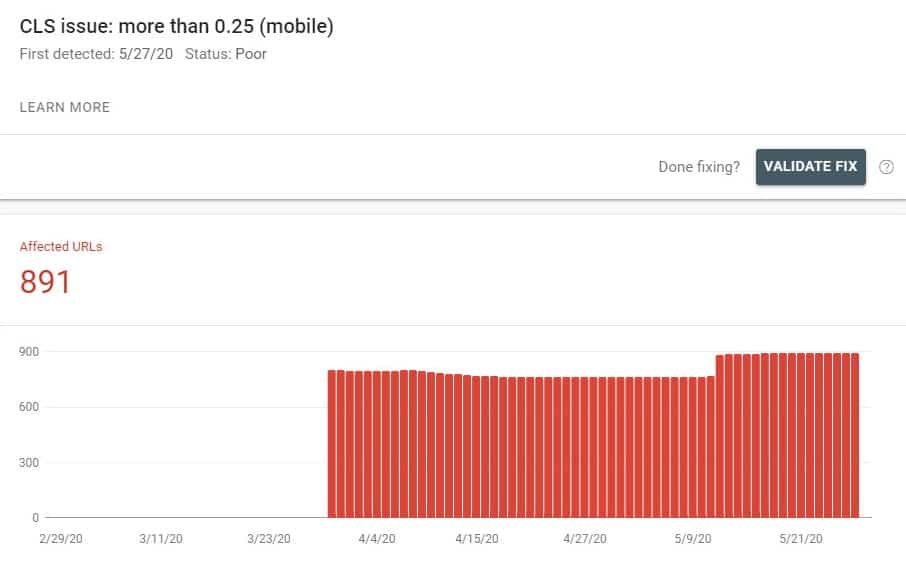Image resolution: width=906 pixels, height=568 pixels.
Task: Click the 5/9/20 date axis label
Action: point(693,539)
